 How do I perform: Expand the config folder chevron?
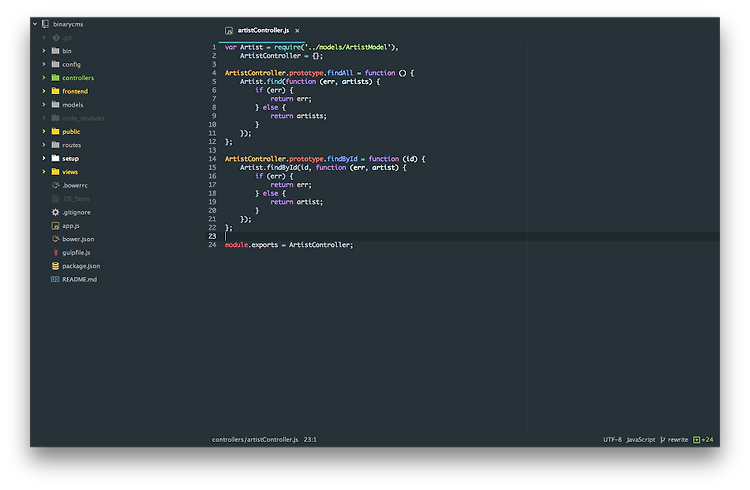[x=44, y=64]
